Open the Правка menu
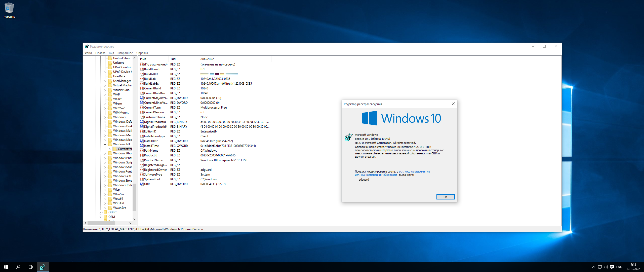The image size is (644, 272). [x=100, y=53]
